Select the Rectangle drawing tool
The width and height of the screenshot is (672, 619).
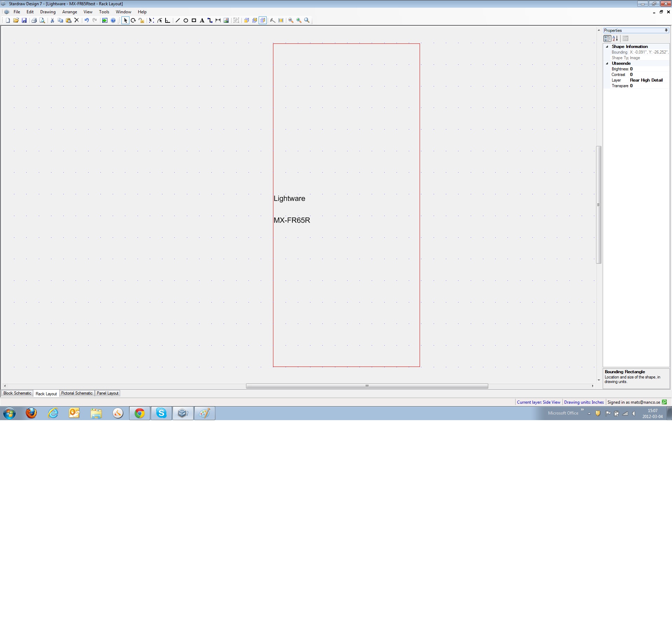[x=194, y=21]
